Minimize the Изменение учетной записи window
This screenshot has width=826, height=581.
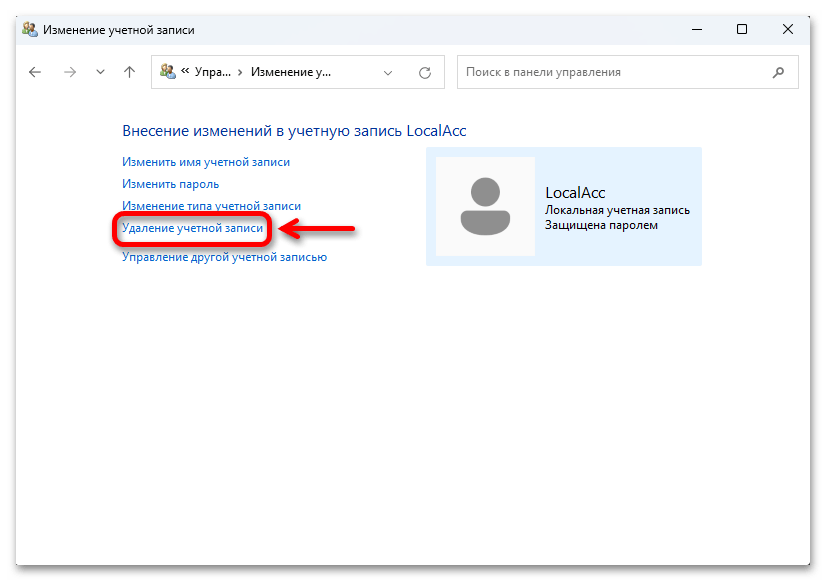(x=697, y=29)
